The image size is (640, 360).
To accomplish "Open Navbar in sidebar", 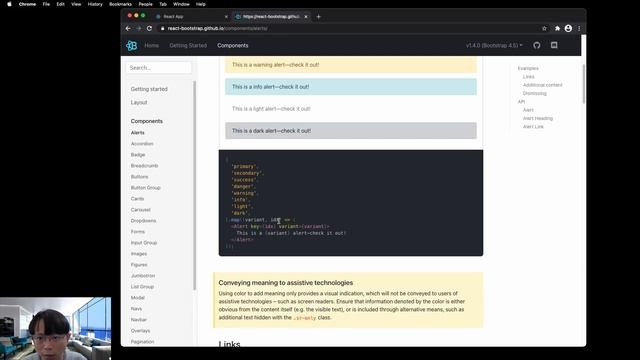I will coord(139,320).
